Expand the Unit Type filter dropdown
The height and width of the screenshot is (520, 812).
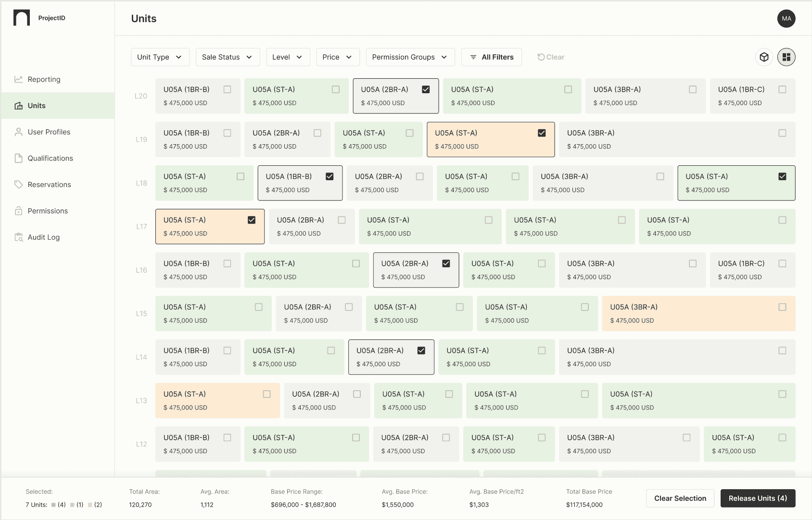click(160, 57)
